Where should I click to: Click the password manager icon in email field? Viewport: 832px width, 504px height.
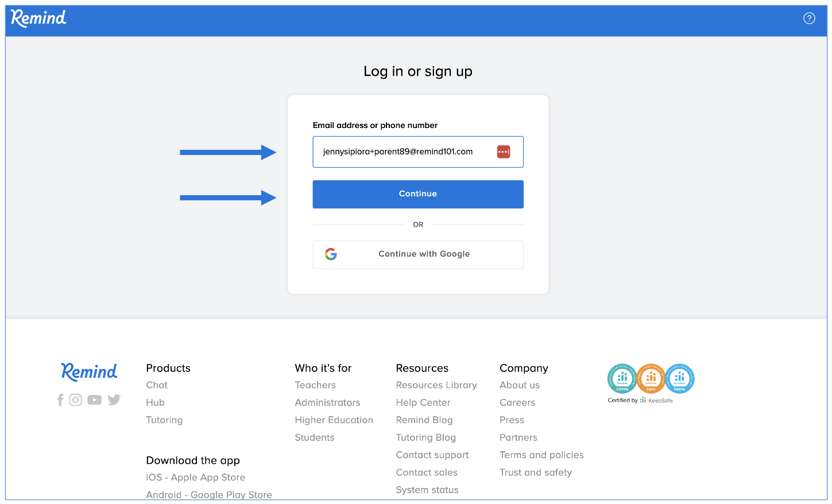click(x=504, y=152)
